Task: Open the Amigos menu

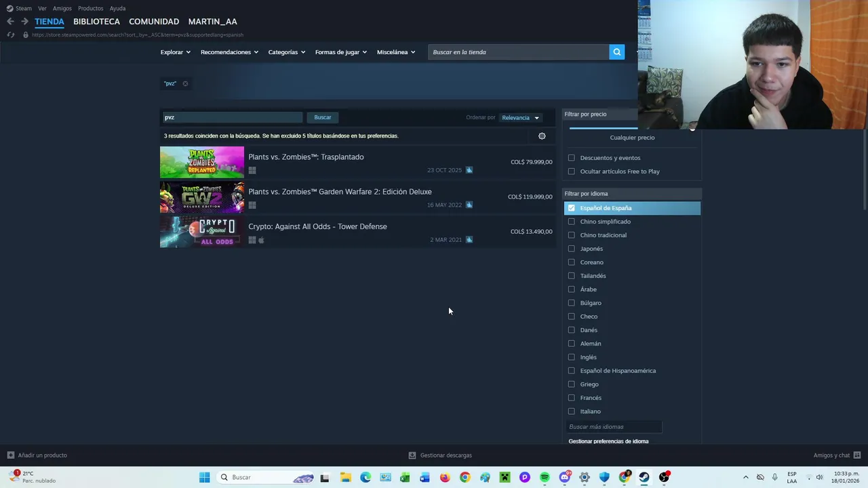Action: pos(62,8)
